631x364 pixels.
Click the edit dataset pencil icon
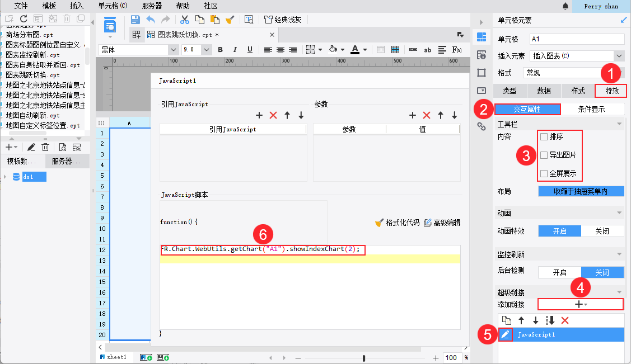point(31,148)
